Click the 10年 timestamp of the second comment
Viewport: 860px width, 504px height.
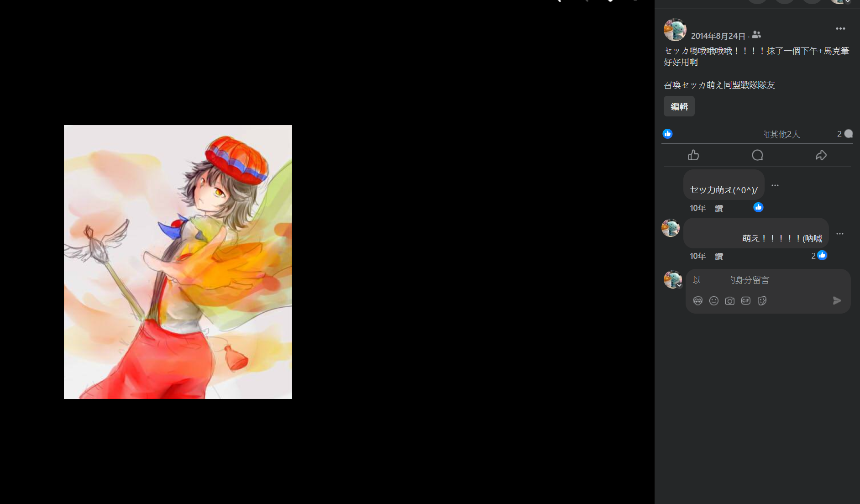coord(698,257)
